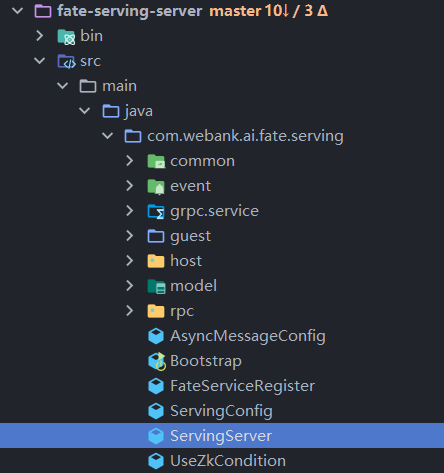Click the Bootstrap runnable class icon
The height and width of the screenshot is (473, 444).
(156, 361)
